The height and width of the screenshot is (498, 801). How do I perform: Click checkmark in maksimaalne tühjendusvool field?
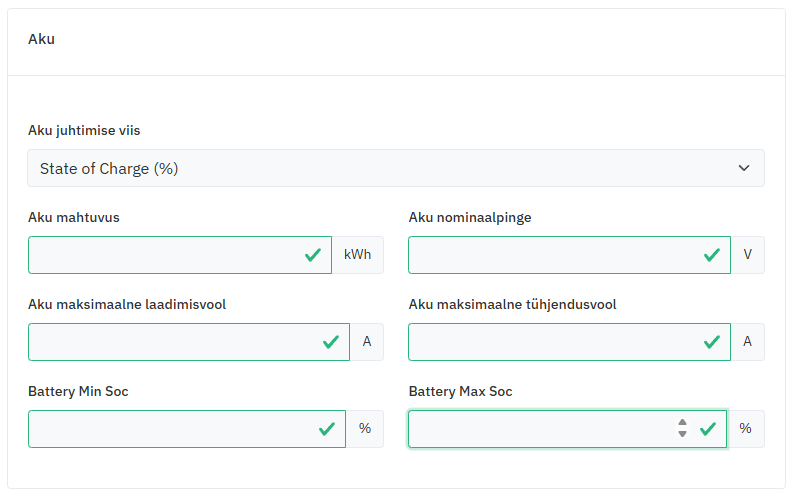(x=712, y=342)
